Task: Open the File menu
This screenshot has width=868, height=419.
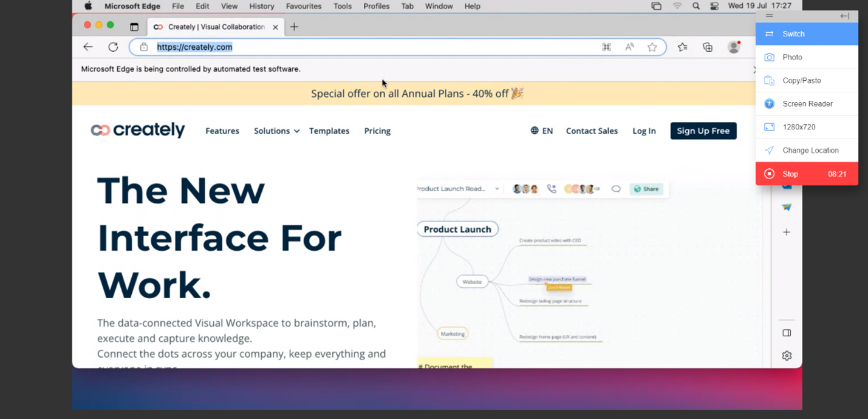Action: [x=178, y=6]
